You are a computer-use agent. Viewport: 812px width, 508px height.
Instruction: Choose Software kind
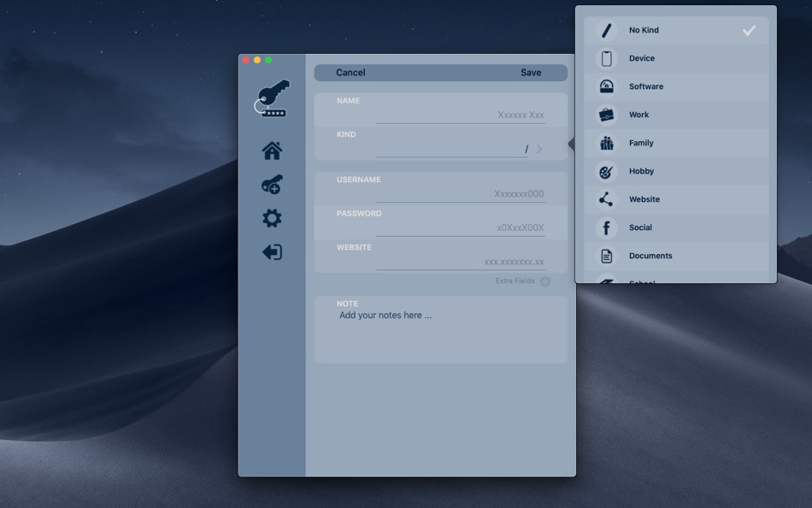pos(676,86)
